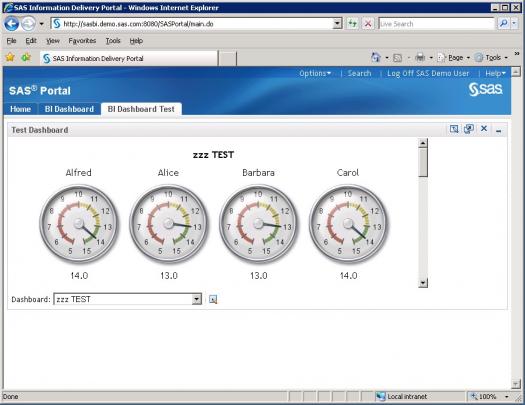Click the Alfred gauge

(x=79, y=224)
